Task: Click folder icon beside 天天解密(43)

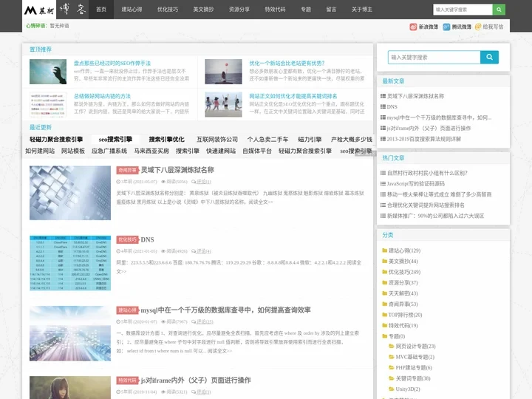Action: 384,293
